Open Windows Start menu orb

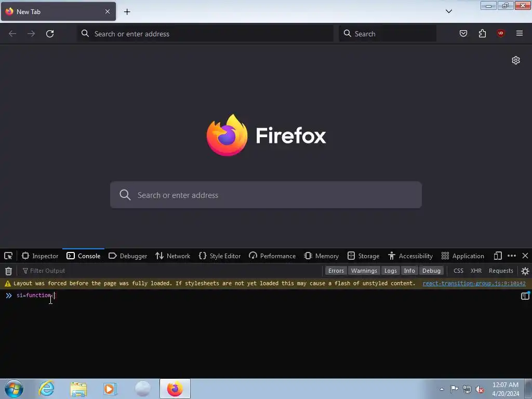[14, 389]
